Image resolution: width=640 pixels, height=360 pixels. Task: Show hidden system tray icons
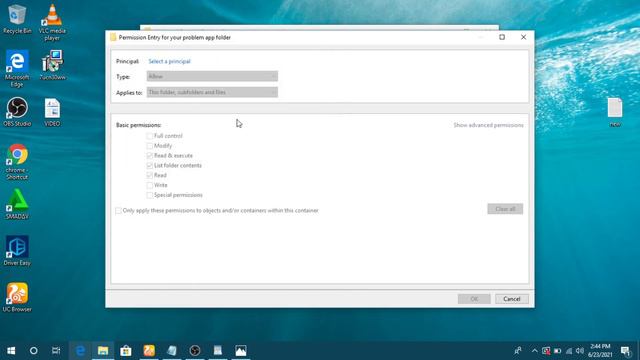[534, 351]
